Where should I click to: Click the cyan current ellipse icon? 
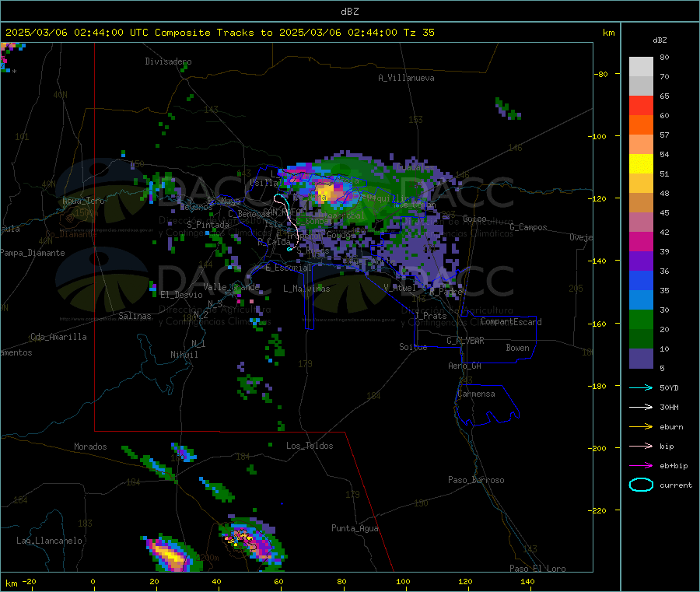click(641, 485)
